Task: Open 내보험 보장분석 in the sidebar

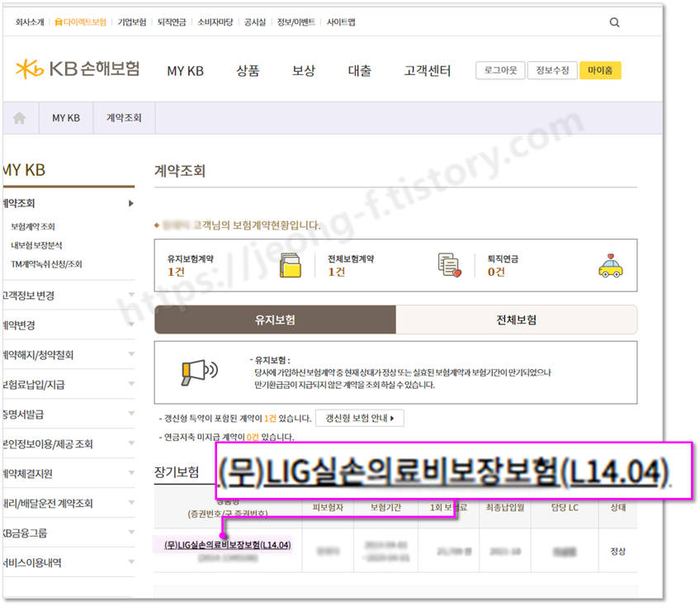Action: [x=36, y=245]
